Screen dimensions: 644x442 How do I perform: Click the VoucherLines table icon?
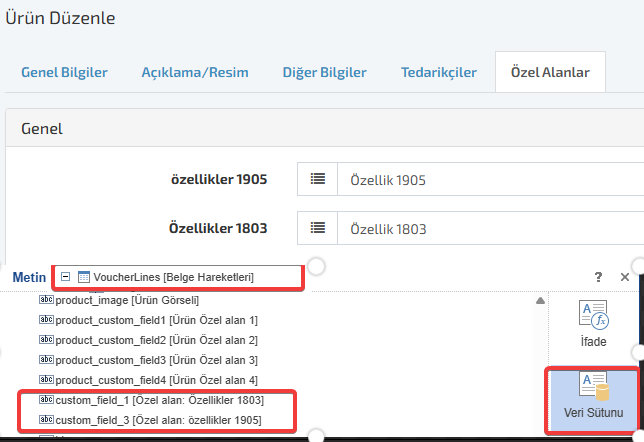pyautogui.click(x=84, y=277)
